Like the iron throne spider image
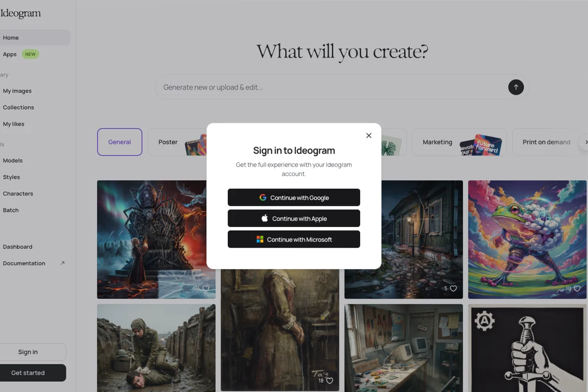This screenshot has width=588, height=392. [206, 289]
